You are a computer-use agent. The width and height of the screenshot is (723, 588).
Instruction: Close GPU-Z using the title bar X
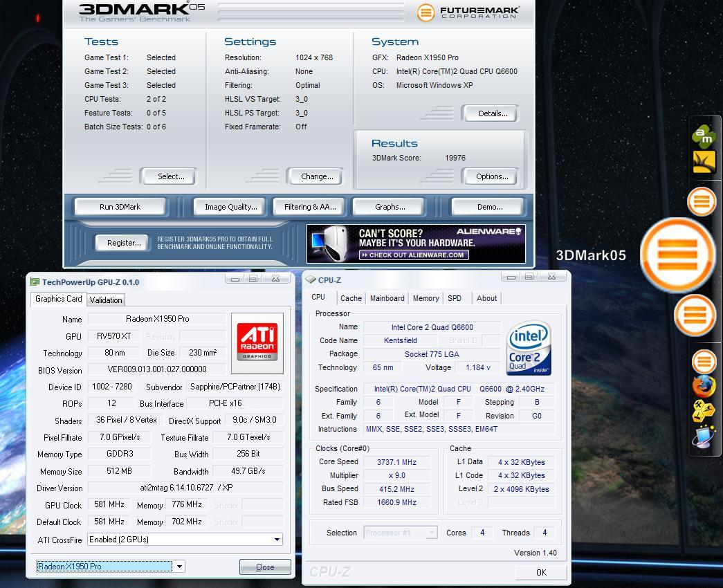pos(276,278)
